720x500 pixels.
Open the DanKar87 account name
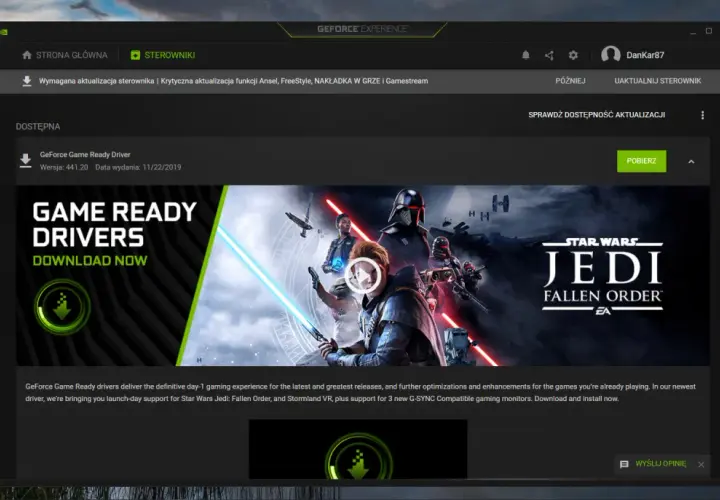click(x=645, y=55)
